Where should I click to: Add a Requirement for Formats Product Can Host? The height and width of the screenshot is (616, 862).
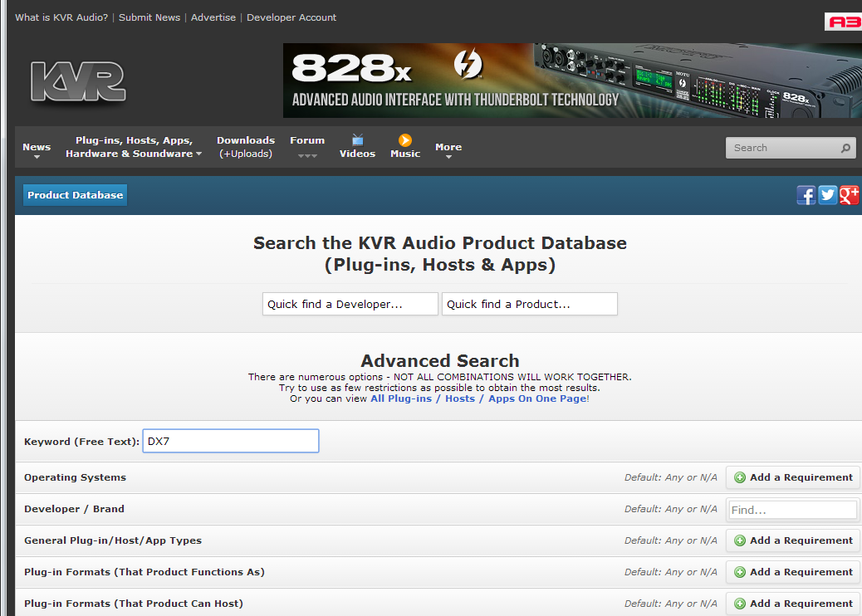coord(793,604)
